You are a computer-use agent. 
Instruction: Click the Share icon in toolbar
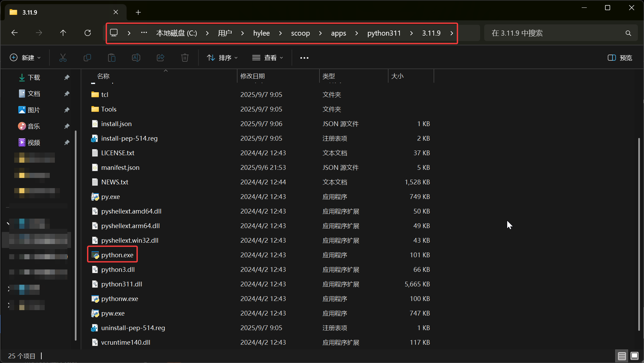point(160,58)
